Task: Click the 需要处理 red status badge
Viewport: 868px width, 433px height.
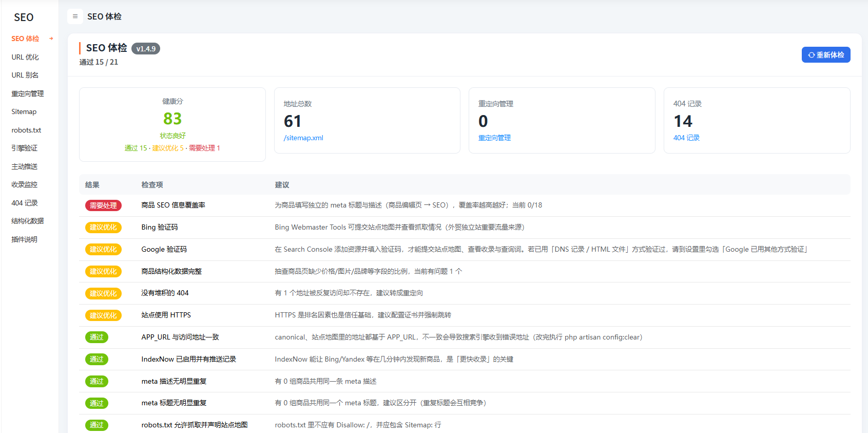Action: click(103, 205)
